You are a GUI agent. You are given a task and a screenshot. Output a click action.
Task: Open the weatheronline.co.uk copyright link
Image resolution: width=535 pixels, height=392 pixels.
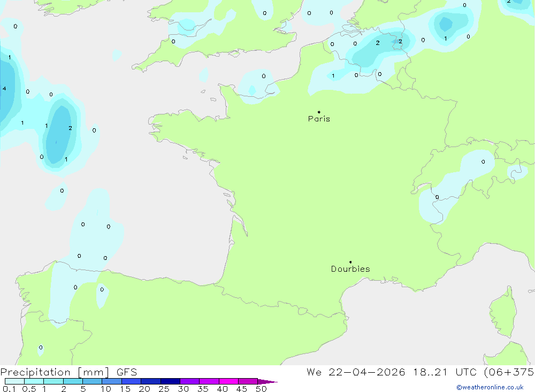pos(490,387)
